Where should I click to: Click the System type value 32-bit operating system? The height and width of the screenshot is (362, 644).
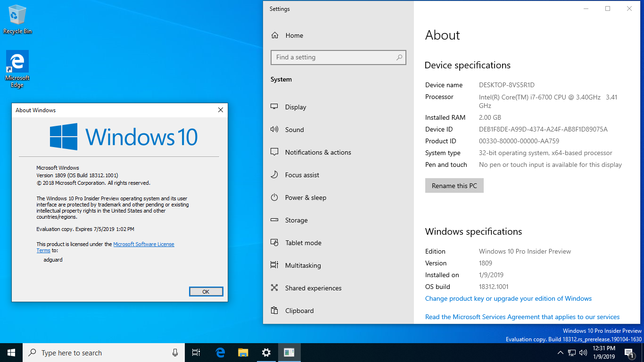pyautogui.click(x=545, y=153)
